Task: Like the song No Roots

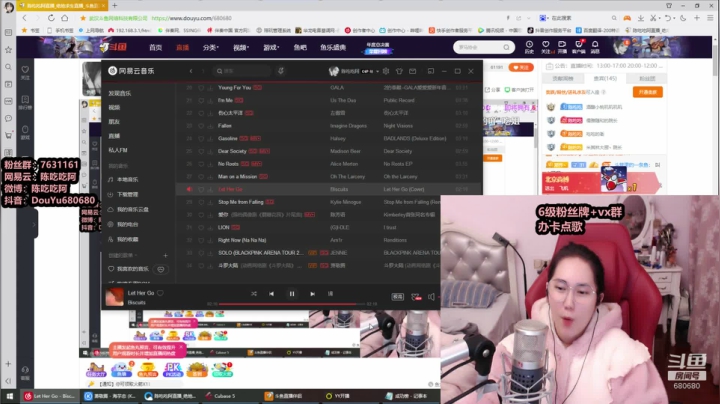Action: [x=201, y=164]
